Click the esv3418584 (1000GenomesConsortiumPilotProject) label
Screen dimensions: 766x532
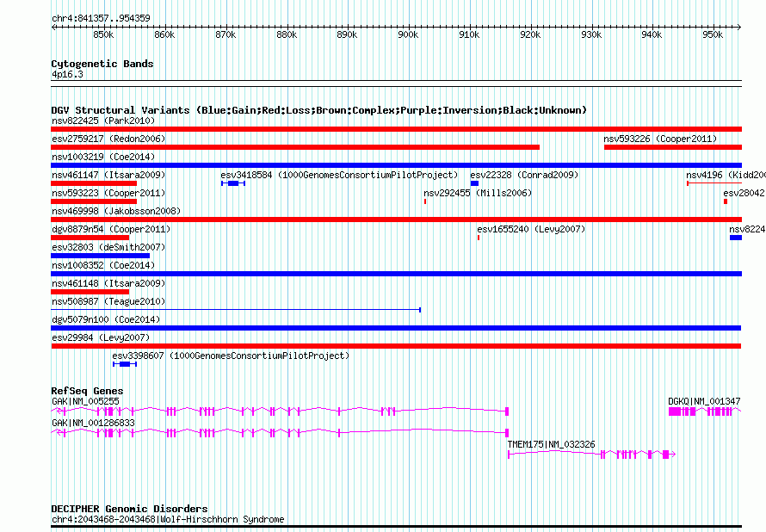[339, 175]
